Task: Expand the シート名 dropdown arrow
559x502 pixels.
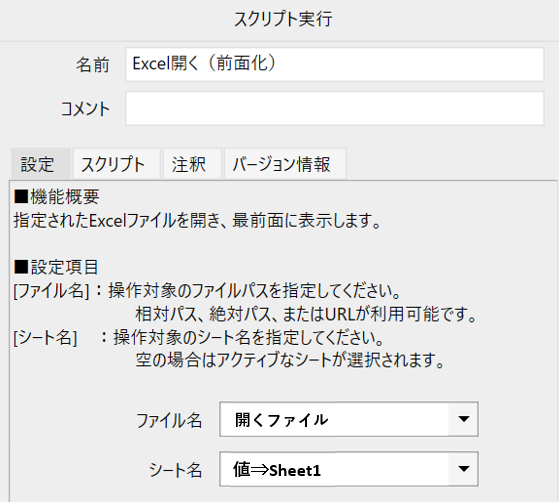Action: (x=463, y=468)
